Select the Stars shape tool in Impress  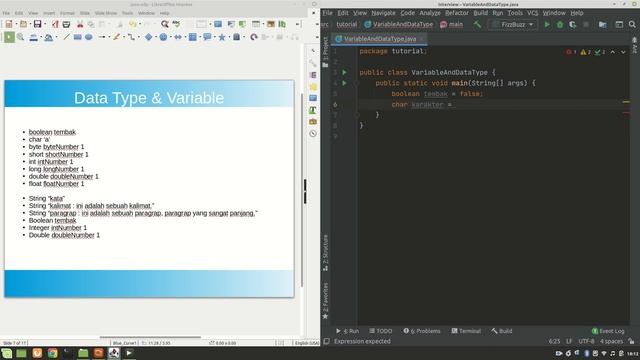[x=222, y=37]
